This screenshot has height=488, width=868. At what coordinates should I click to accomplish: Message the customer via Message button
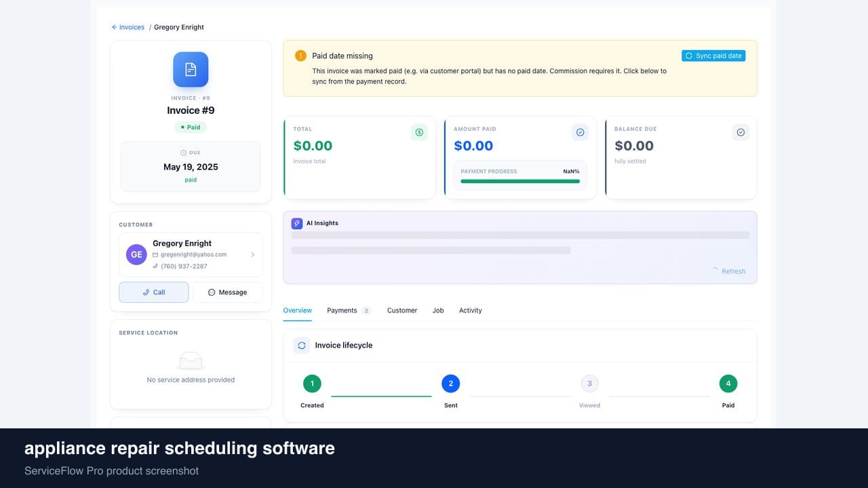click(x=227, y=292)
